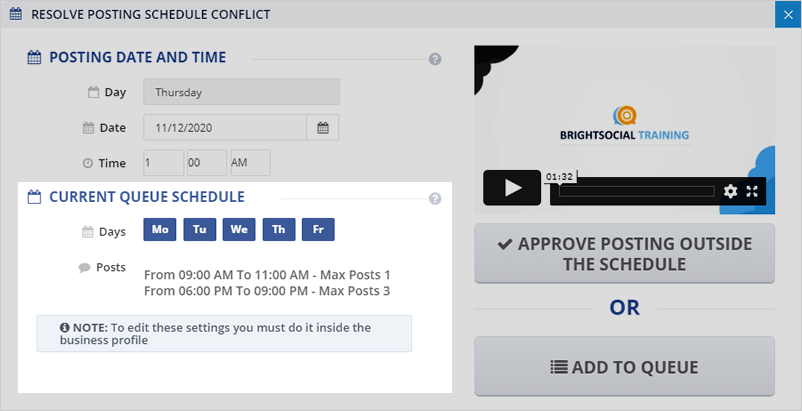The width and height of the screenshot is (802, 411).
Task: Click the video progress bar
Action: [636, 191]
